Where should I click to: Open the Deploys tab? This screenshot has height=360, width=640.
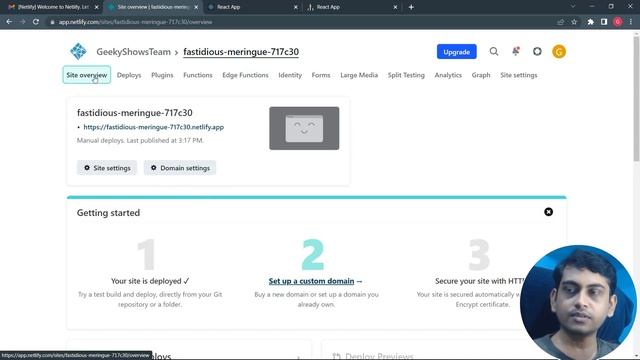pyautogui.click(x=129, y=75)
